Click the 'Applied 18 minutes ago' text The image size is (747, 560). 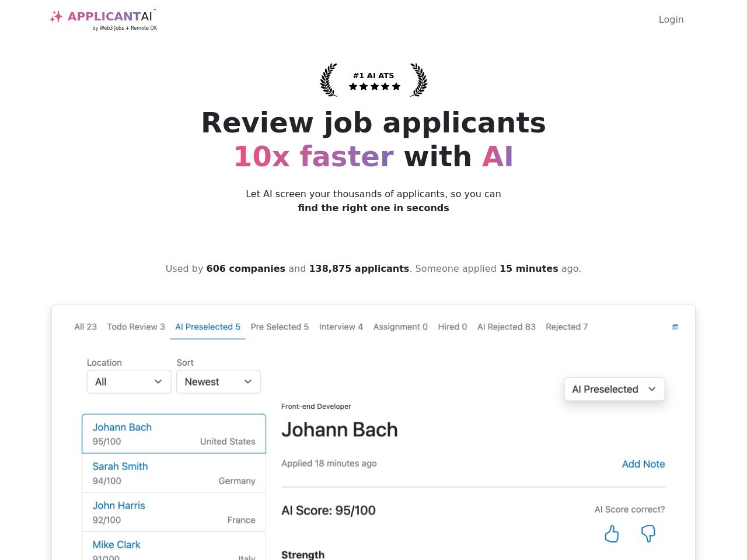coord(329,463)
